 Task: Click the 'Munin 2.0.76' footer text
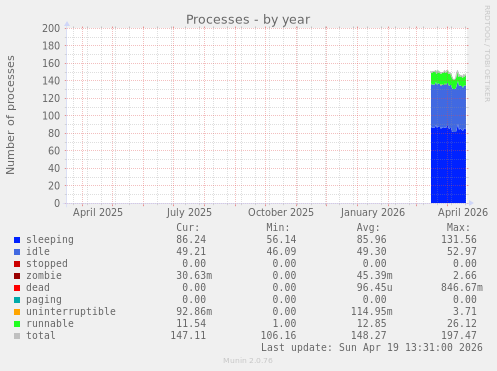(x=248, y=361)
